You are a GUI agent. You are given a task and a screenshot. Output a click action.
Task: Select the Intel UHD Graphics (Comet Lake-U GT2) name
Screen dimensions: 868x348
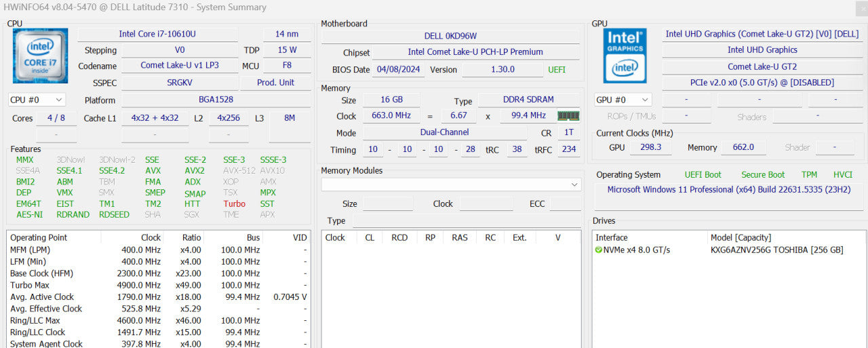tap(762, 34)
